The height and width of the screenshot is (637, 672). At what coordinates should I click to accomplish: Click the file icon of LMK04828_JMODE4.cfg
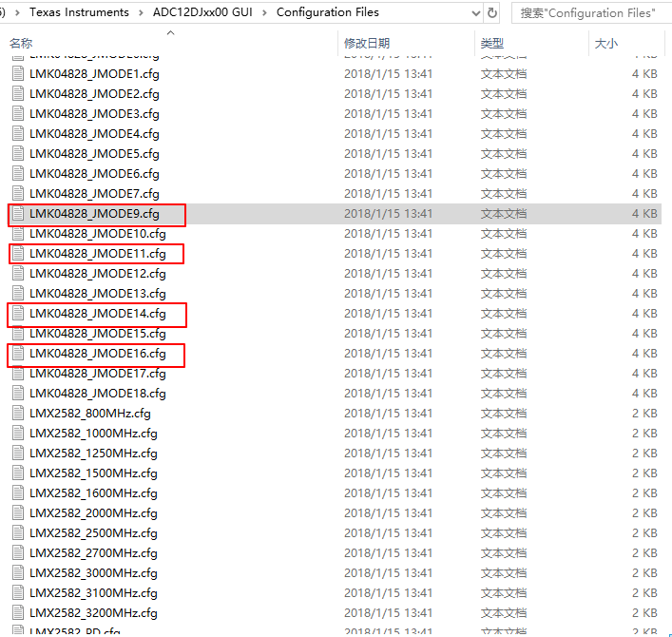click(x=18, y=133)
